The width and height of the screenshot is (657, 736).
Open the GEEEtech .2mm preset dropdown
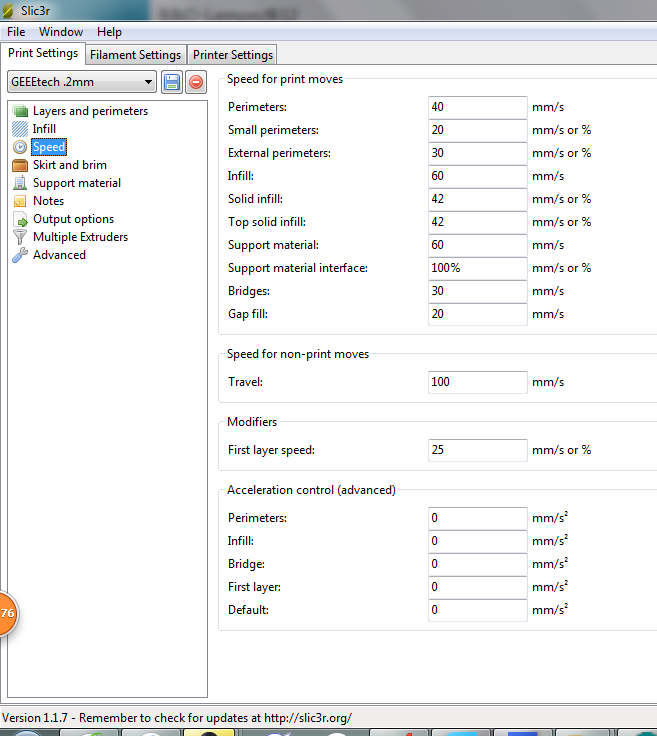click(82, 82)
